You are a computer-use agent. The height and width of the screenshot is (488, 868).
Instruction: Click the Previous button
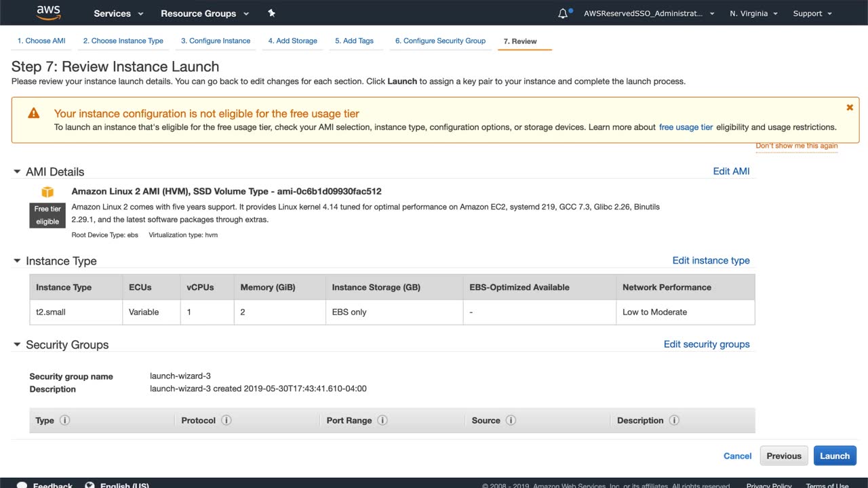(x=784, y=456)
